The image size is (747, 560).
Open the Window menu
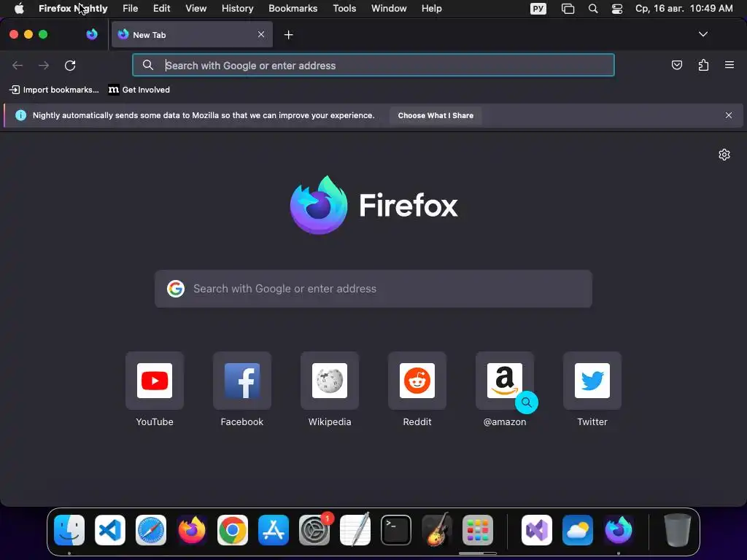pos(389,9)
